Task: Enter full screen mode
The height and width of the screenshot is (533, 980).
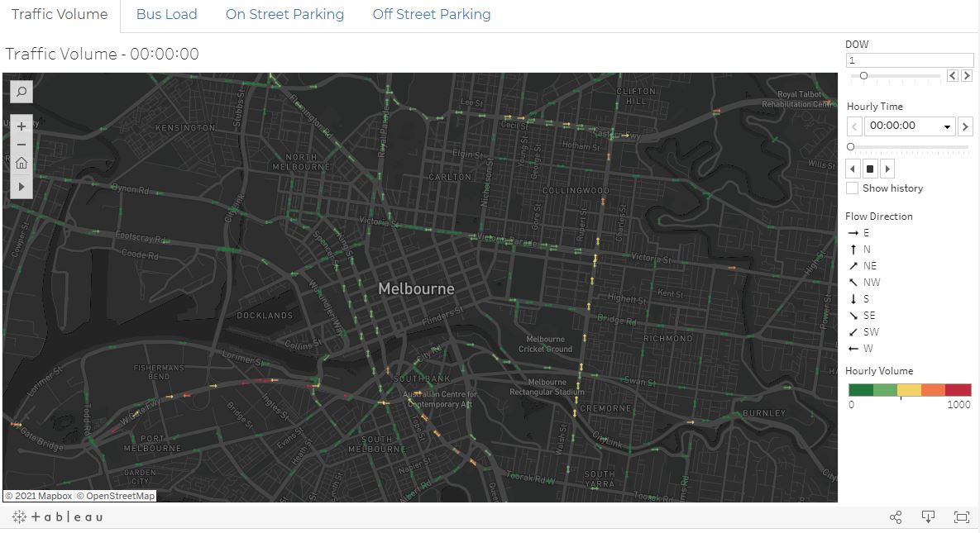Action: (x=961, y=516)
